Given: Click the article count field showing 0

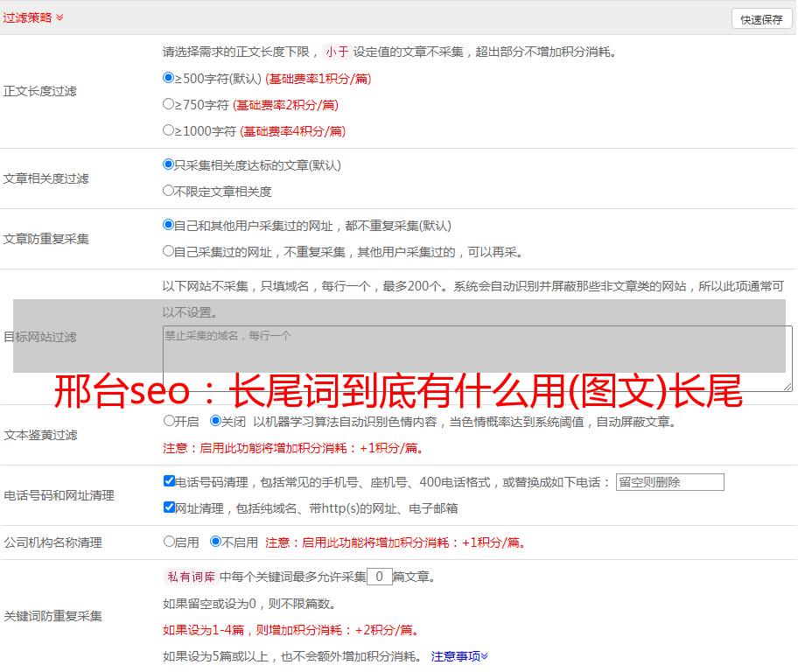Looking at the screenshot, I should pos(380,577).
